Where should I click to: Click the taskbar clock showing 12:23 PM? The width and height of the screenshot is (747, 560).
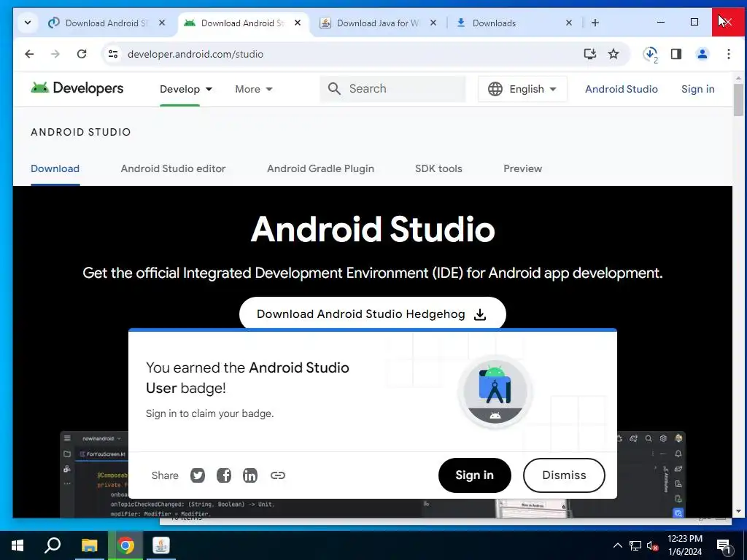click(x=685, y=545)
